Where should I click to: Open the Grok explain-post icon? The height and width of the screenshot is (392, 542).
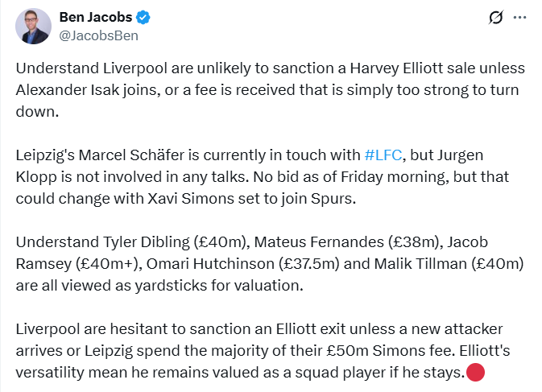(496, 17)
